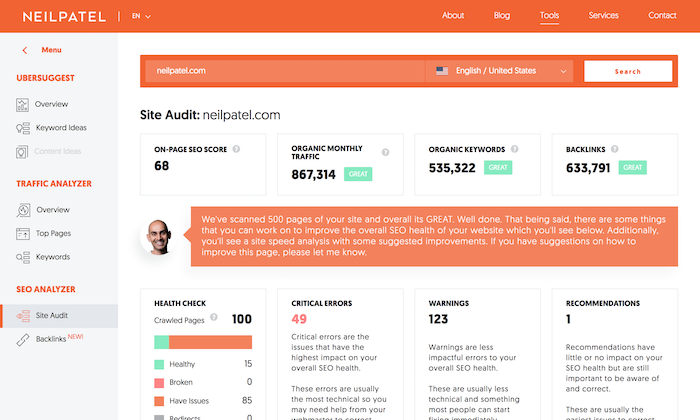This screenshot has width=700, height=420.
Task: Click the Keyword Ideas icon in sidebar
Action: [23, 128]
